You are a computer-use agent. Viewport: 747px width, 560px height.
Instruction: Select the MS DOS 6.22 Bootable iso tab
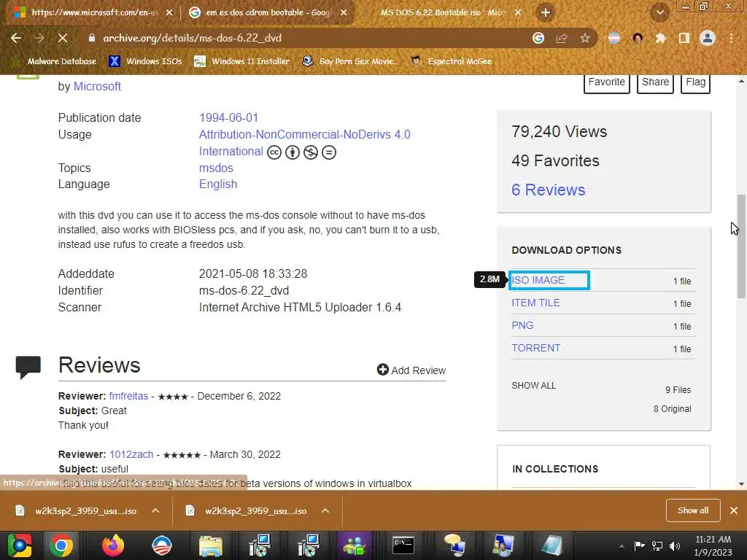[x=444, y=12]
